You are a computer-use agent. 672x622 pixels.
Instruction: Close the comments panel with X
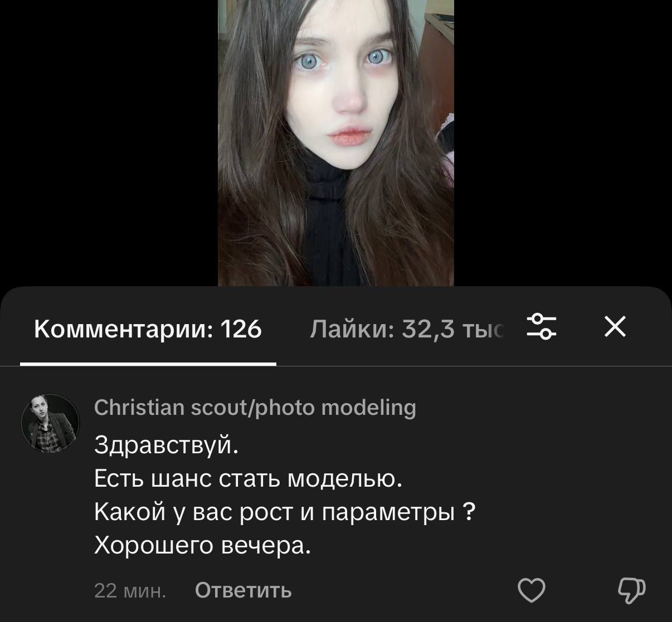(615, 326)
